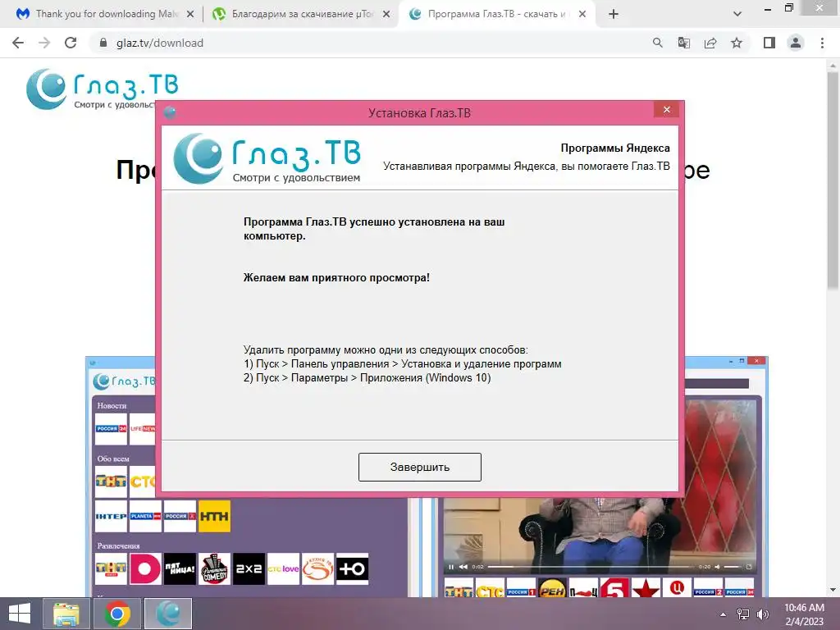
Task: Click the Глаз.ТВ logo in installer header
Action: coord(267,158)
